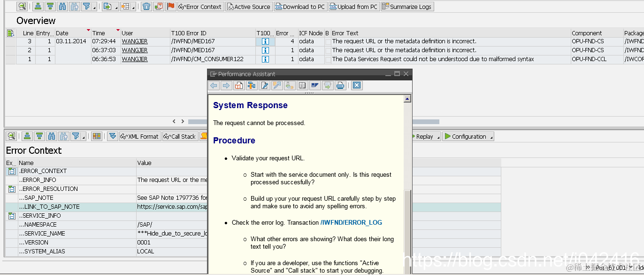Click the blue layout icon in Performance Assistant
The image size is (644, 275).
click(314, 86)
